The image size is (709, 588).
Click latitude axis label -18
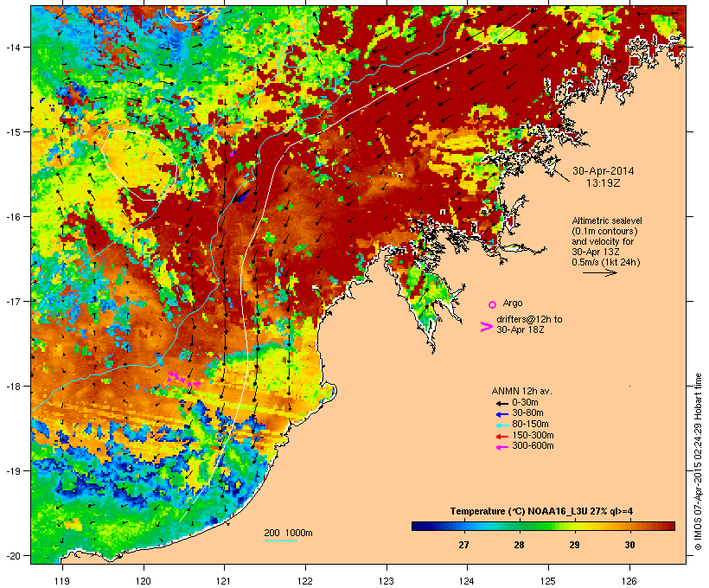coord(12,387)
